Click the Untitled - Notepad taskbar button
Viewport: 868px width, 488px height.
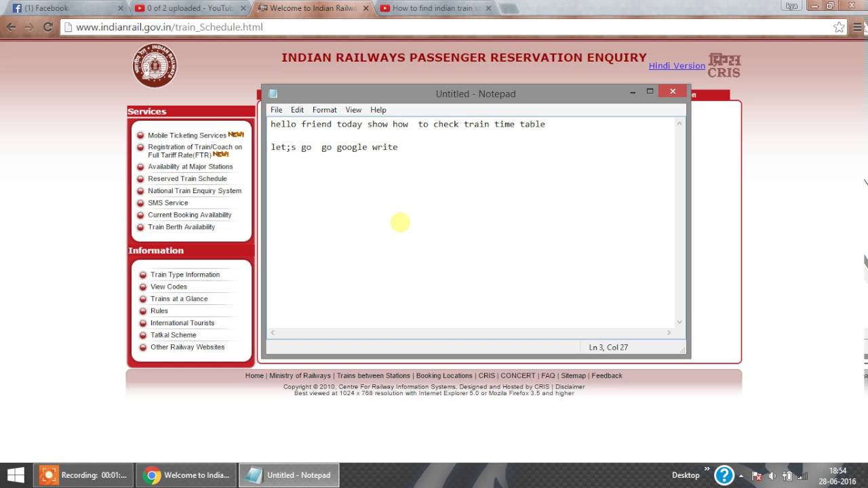tap(290, 474)
